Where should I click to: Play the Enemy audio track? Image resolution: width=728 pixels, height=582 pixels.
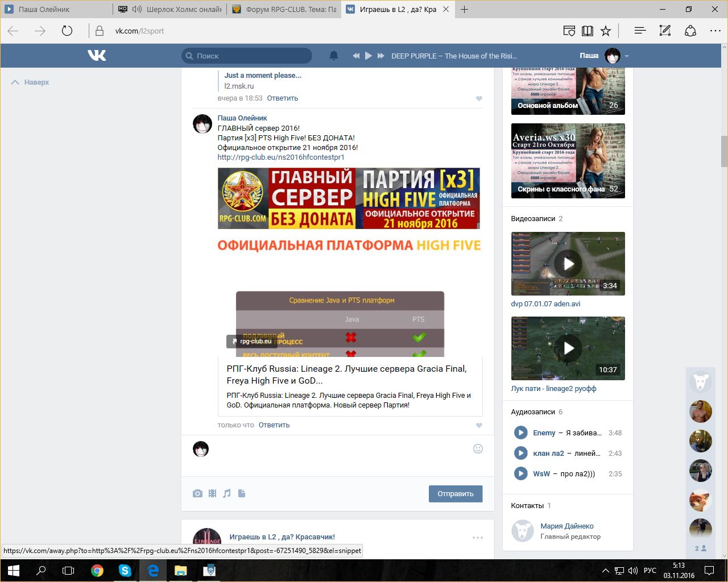pyautogui.click(x=520, y=433)
